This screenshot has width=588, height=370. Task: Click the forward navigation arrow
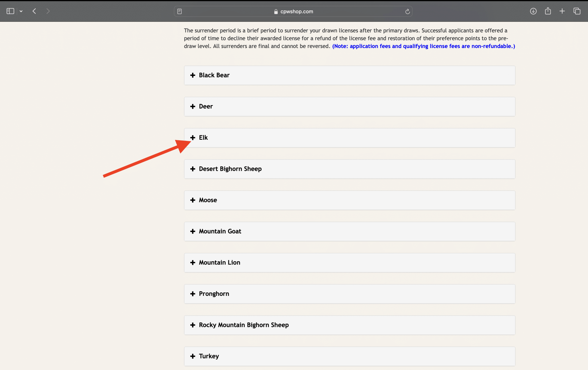coord(48,11)
